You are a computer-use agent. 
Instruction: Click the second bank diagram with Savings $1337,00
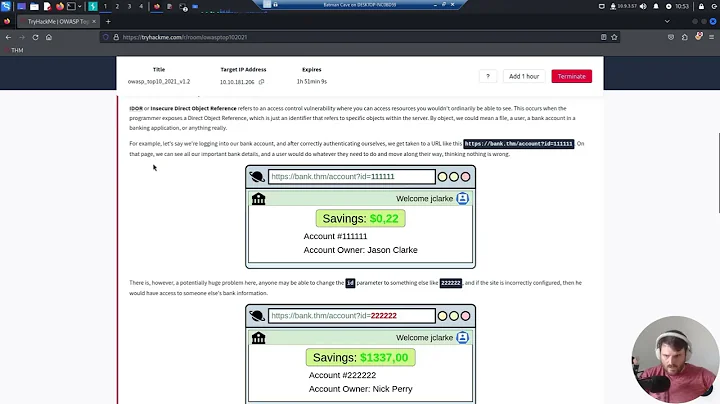(360, 354)
